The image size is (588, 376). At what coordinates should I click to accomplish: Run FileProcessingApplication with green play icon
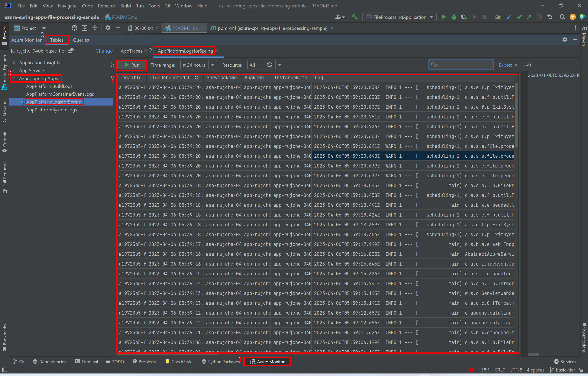coord(444,17)
